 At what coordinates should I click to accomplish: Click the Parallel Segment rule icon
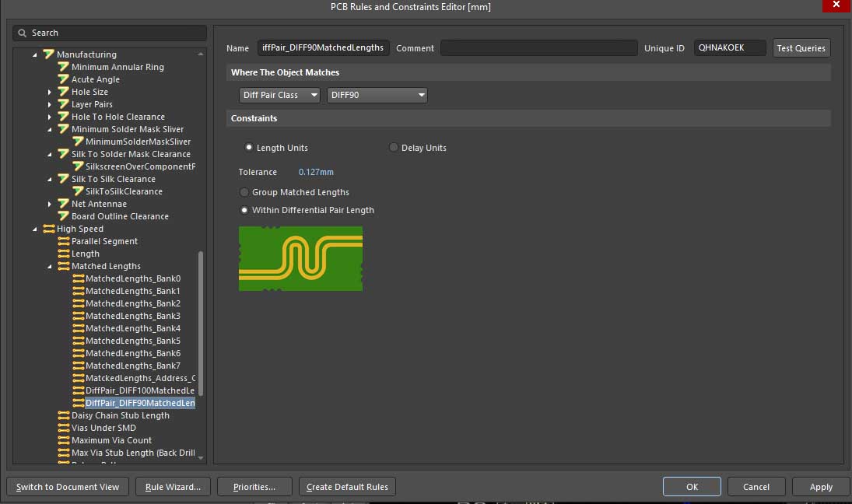[64, 241]
